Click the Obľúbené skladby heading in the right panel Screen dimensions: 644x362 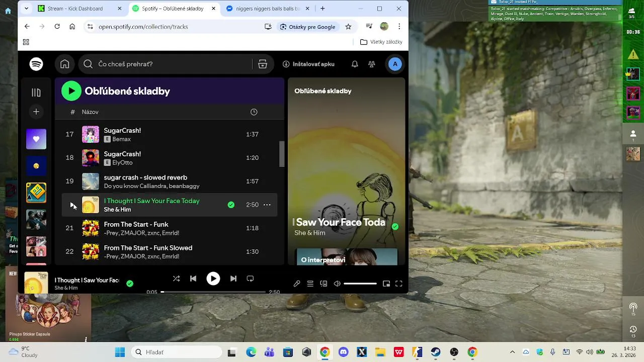tap(323, 91)
